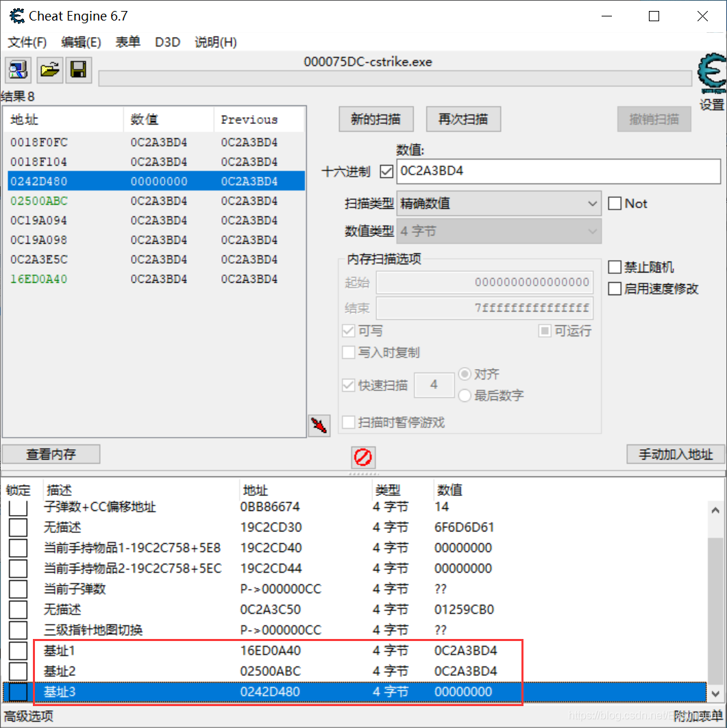This screenshot has height=728, width=727.
Task: Enable the 启用速度修改 checkbox
Action: (x=615, y=289)
